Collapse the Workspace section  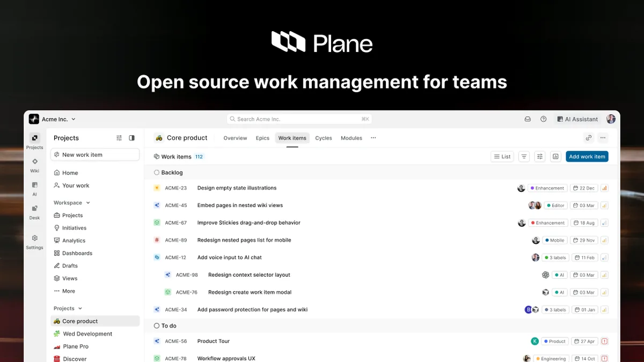tap(72, 203)
